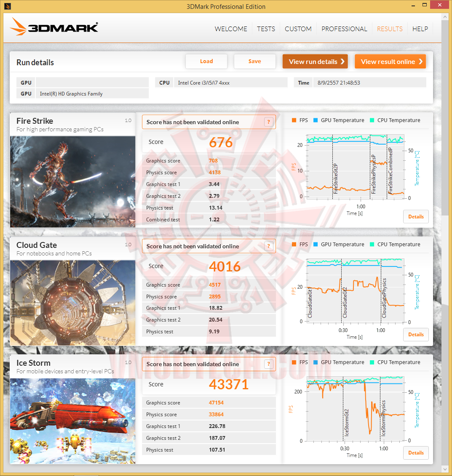Click the scrollbar up arrow
This screenshot has width=452, height=476.
tap(445, 17)
